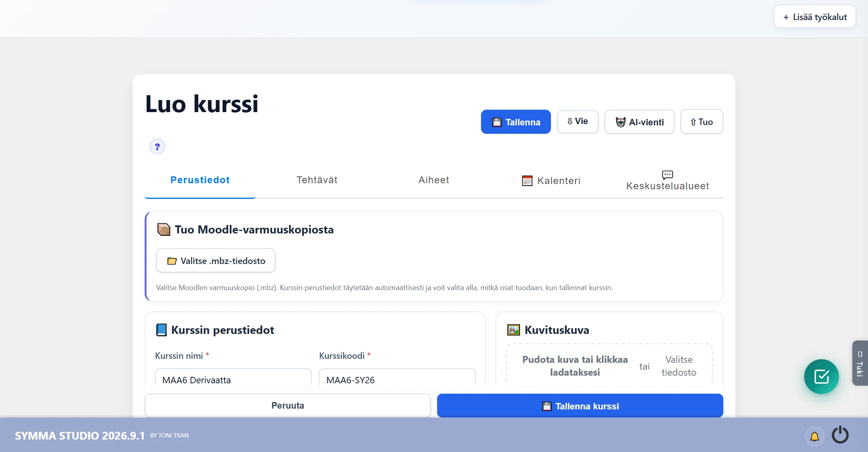This screenshot has width=868, height=452.
Task: Click the Vie export button
Action: (x=577, y=121)
